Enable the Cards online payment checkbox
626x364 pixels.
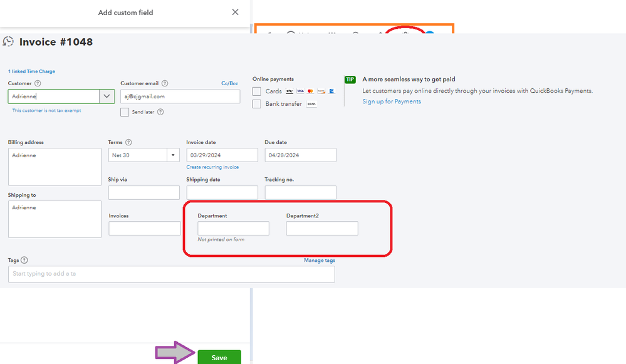point(257,91)
